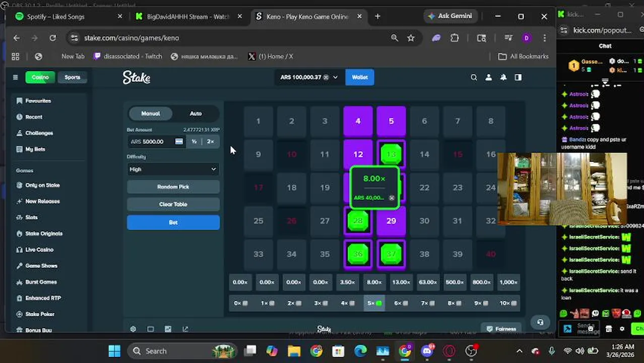Screen dimensions: 644x363
Task: Click Clear Table button
Action: pos(173,204)
